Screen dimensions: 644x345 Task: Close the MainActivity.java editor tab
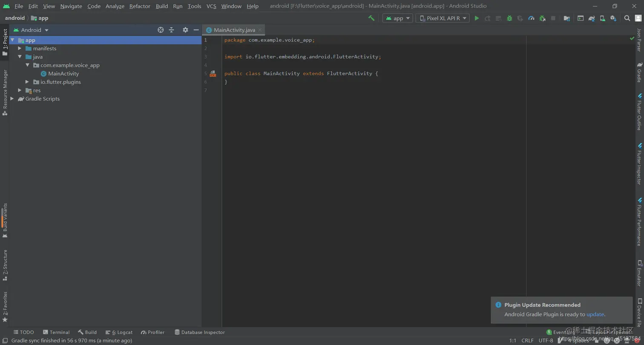260,30
